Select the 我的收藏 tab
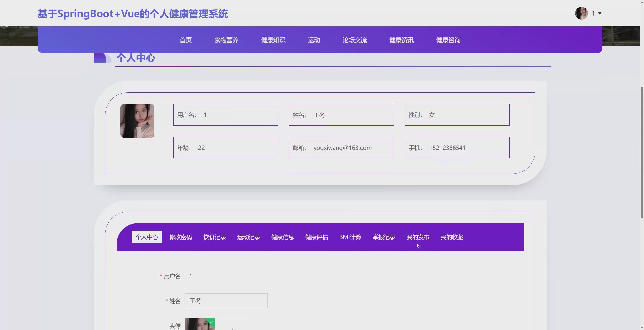Screen dimensions: 644x330 452,237
